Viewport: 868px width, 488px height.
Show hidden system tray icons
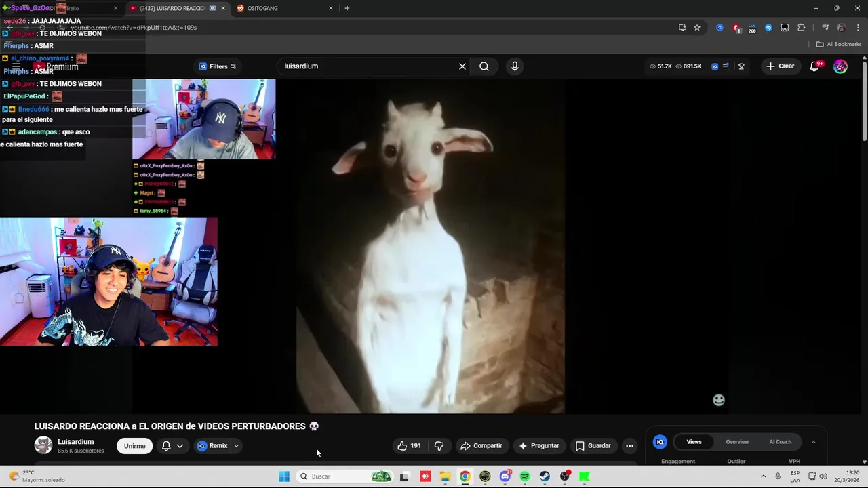[x=763, y=476]
